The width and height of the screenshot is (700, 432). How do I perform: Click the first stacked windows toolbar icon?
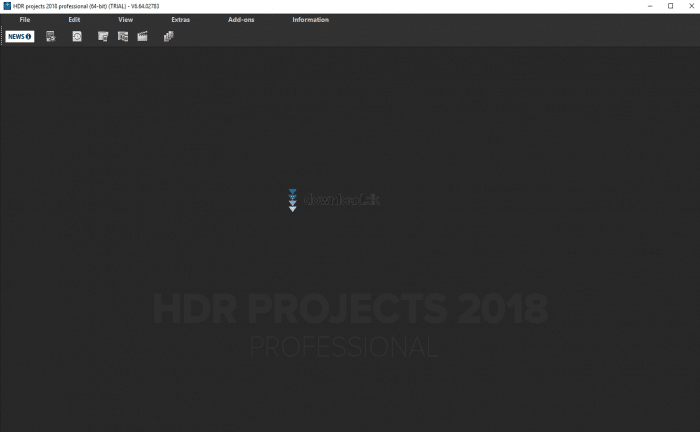click(103, 37)
